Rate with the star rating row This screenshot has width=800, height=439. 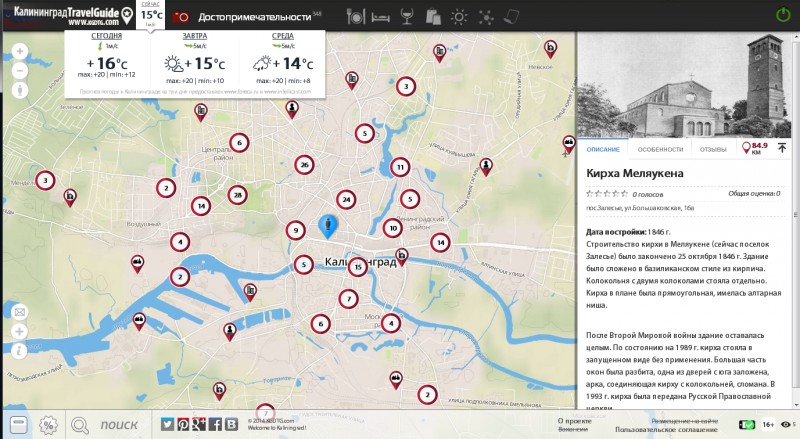tap(607, 194)
